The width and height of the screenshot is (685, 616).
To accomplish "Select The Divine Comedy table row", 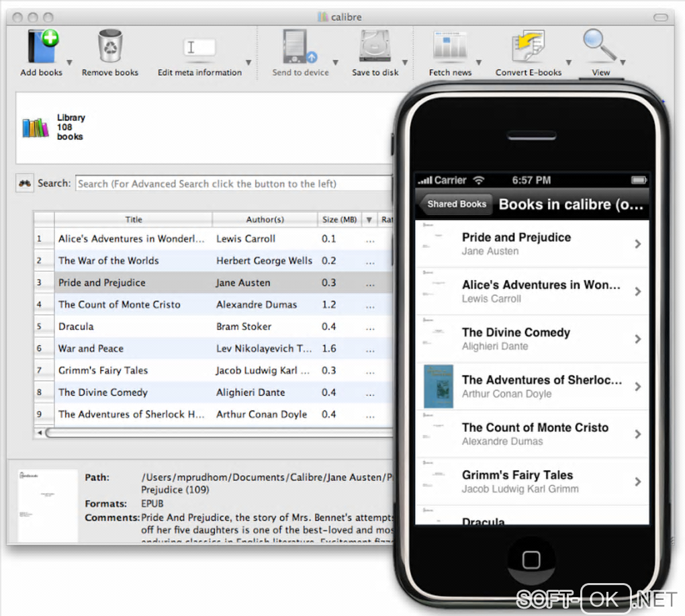I will 214,392.
